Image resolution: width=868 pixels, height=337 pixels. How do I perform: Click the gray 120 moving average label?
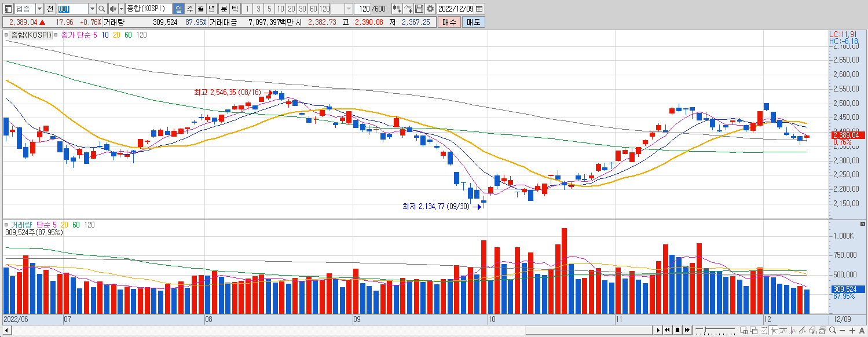141,35
